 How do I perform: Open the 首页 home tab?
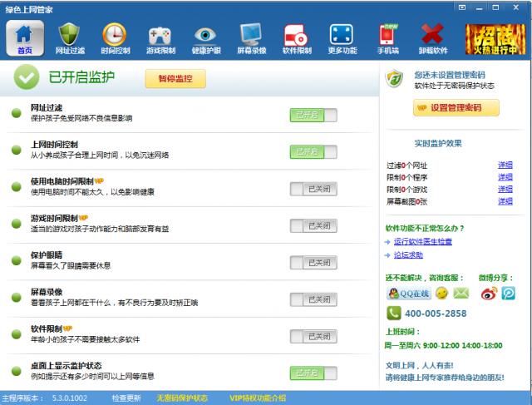pos(25,38)
